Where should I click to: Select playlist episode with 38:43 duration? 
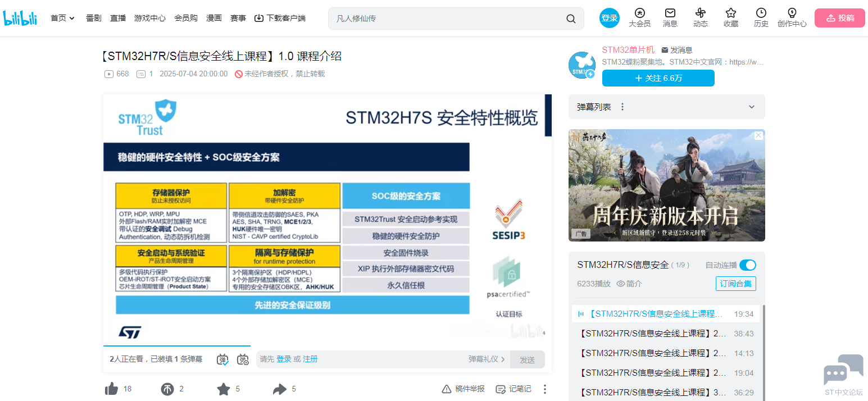[665, 334]
